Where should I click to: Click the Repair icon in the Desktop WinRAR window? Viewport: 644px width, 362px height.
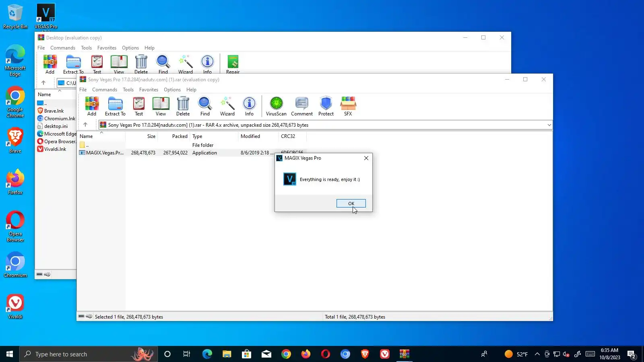(233, 64)
